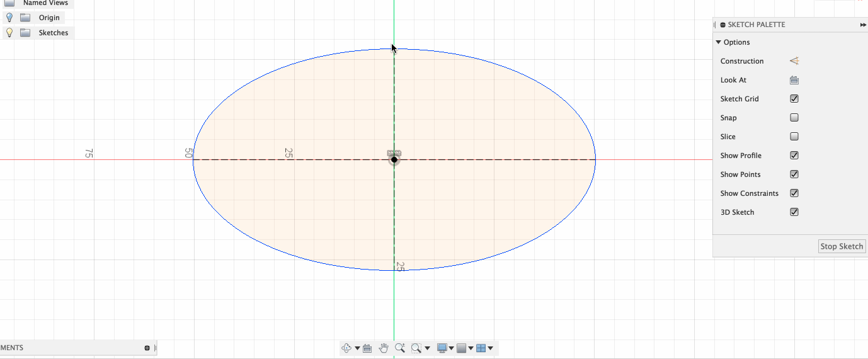Uncheck the 3D Sketch checkbox
868x359 pixels.
(x=794, y=212)
